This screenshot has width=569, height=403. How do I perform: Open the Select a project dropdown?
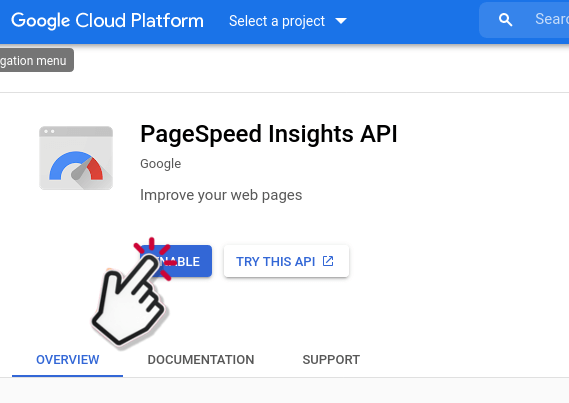pyautogui.click(x=288, y=21)
